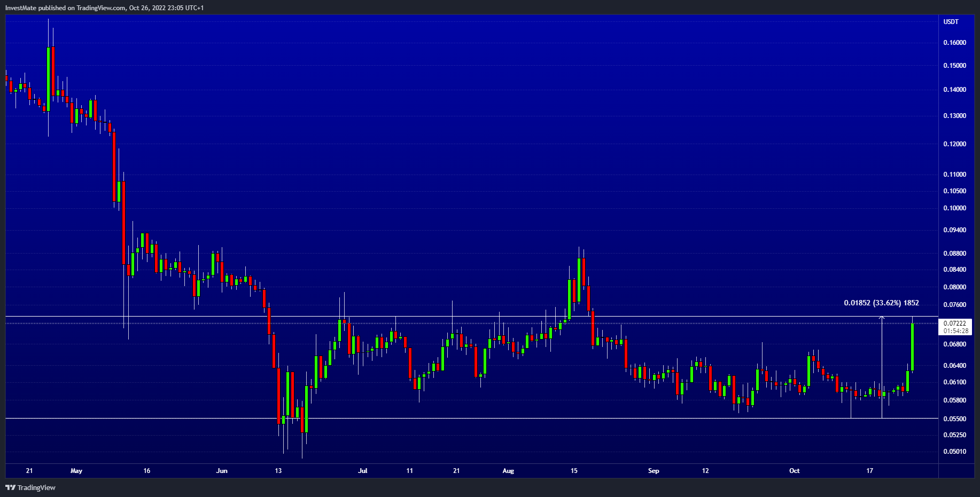980x497 pixels.
Task: Click the 0.08000 price axis label
Action: point(955,287)
